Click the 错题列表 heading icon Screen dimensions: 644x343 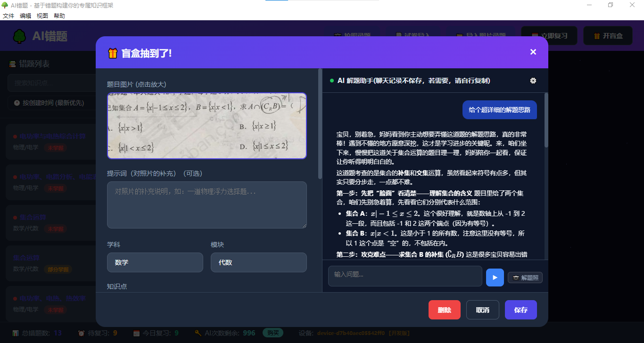(13, 64)
